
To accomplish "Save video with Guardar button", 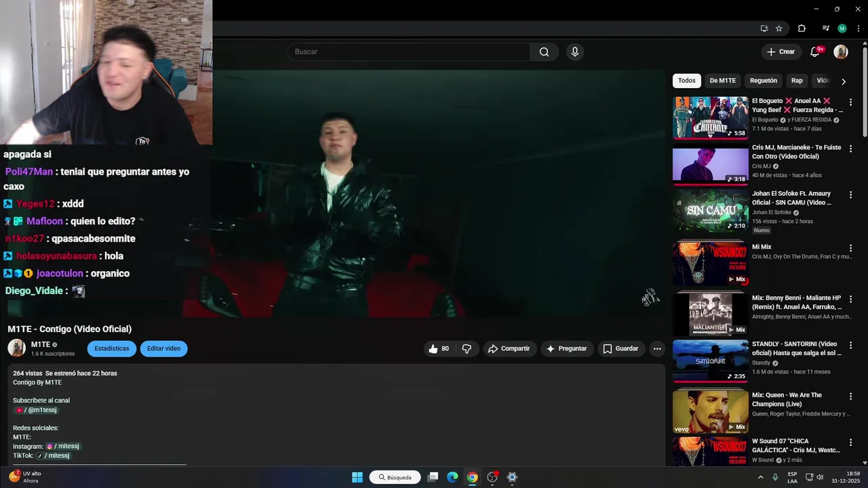I will tap(620, 348).
